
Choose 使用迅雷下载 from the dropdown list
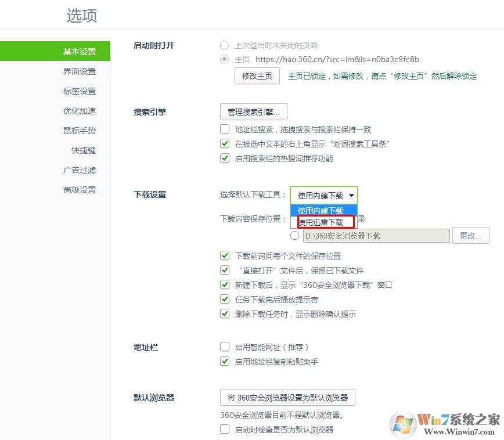coord(324,222)
